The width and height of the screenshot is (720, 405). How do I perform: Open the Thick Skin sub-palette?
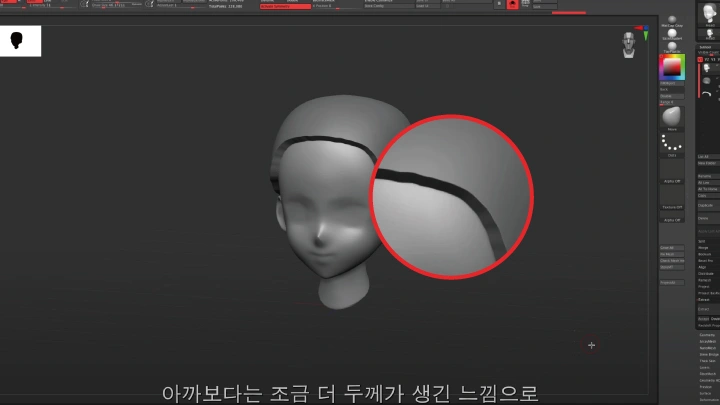[x=709, y=361]
